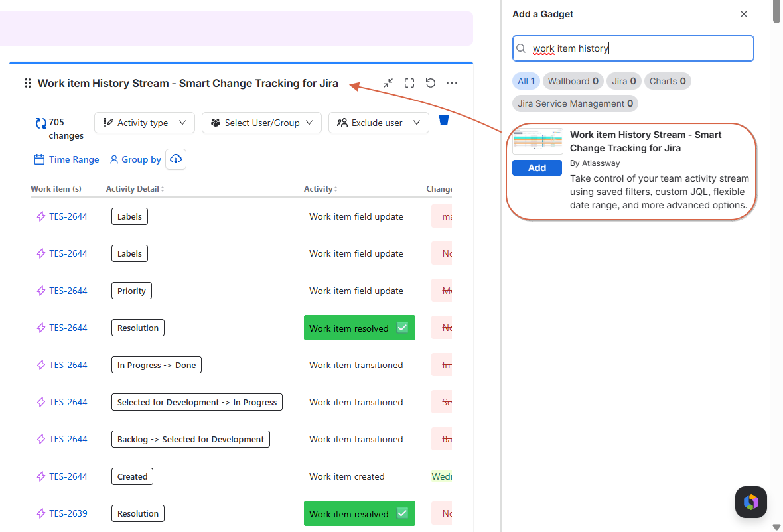Minimize the Work item History Stream gadget
783x532 pixels.
[x=388, y=83]
